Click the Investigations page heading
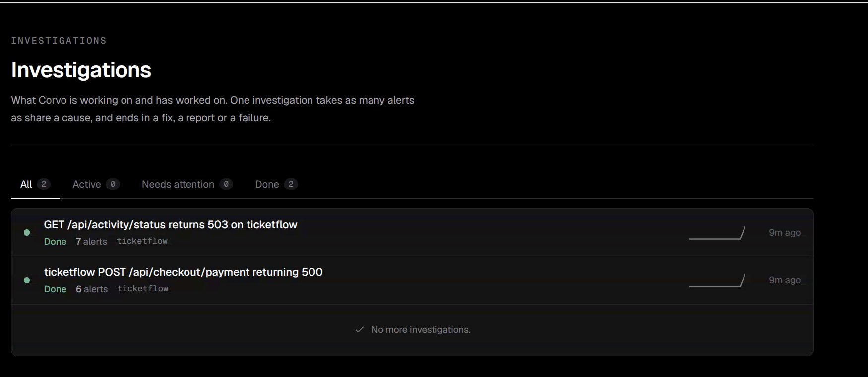The height and width of the screenshot is (377, 868). [x=81, y=70]
